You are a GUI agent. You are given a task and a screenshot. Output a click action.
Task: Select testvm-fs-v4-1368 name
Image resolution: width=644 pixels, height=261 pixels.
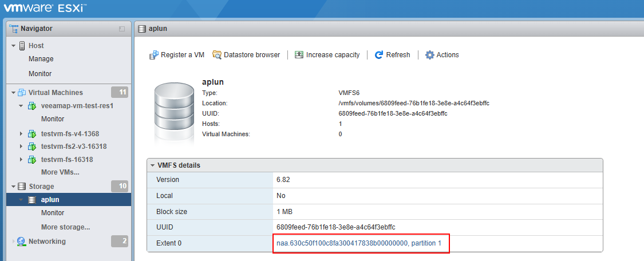(x=70, y=134)
